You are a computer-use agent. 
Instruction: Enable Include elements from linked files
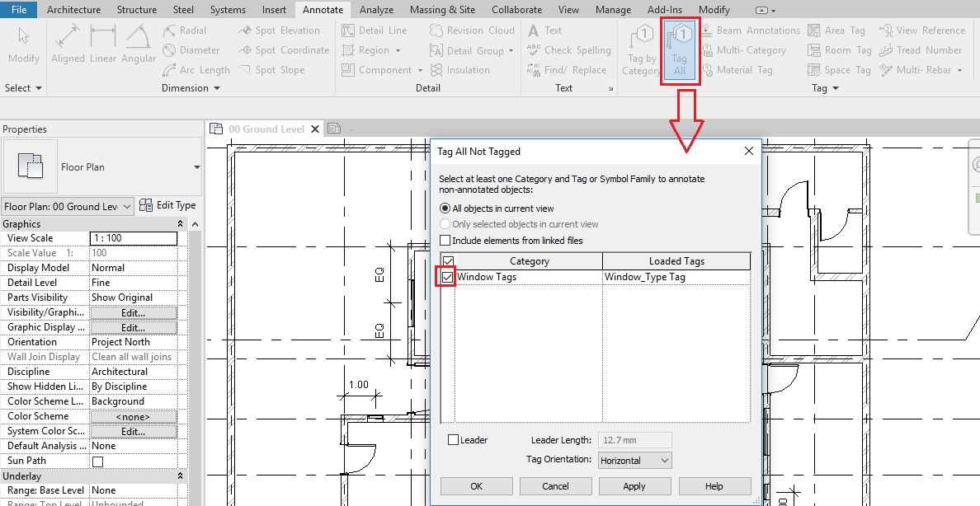[x=445, y=241]
